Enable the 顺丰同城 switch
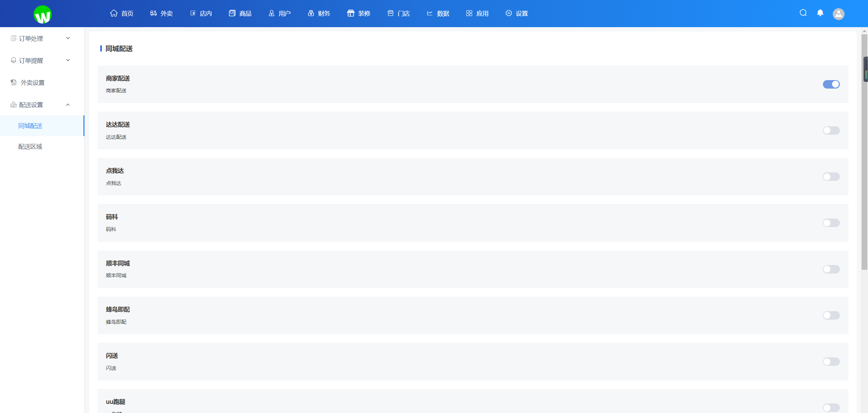Screen dimensions: 868x413 (x=831, y=269)
